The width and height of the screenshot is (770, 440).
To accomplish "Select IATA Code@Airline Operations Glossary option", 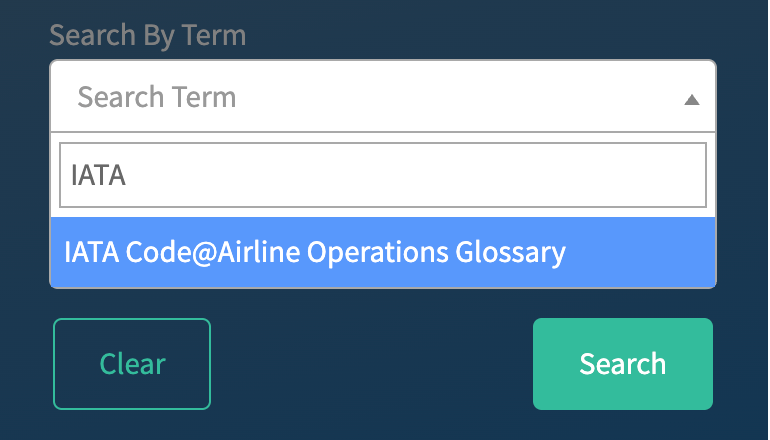I will tap(315, 252).
